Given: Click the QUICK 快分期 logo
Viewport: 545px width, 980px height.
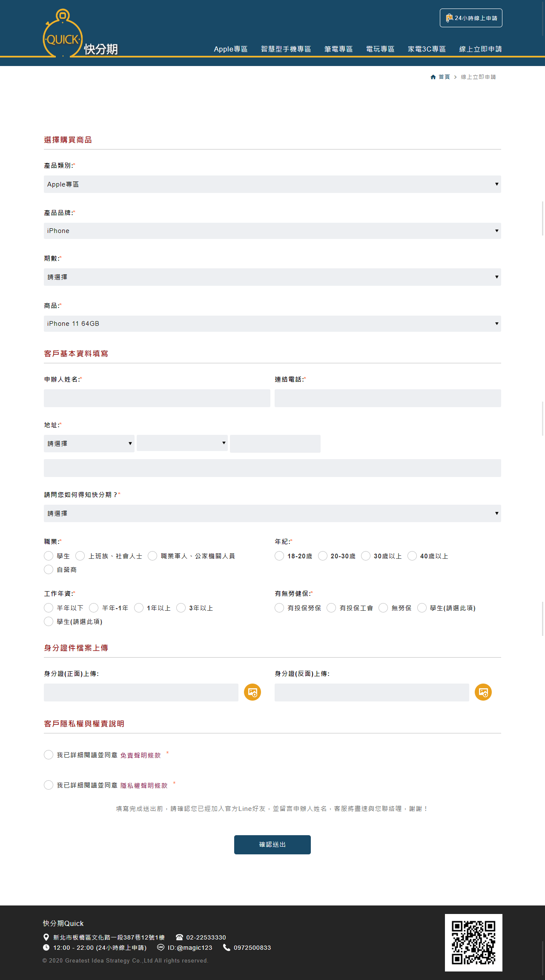Looking at the screenshot, I should pyautogui.click(x=80, y=34).
